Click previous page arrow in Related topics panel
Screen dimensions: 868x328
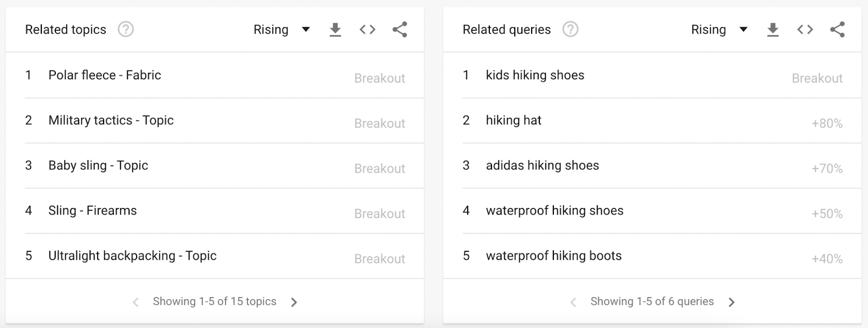coord(136,301)
